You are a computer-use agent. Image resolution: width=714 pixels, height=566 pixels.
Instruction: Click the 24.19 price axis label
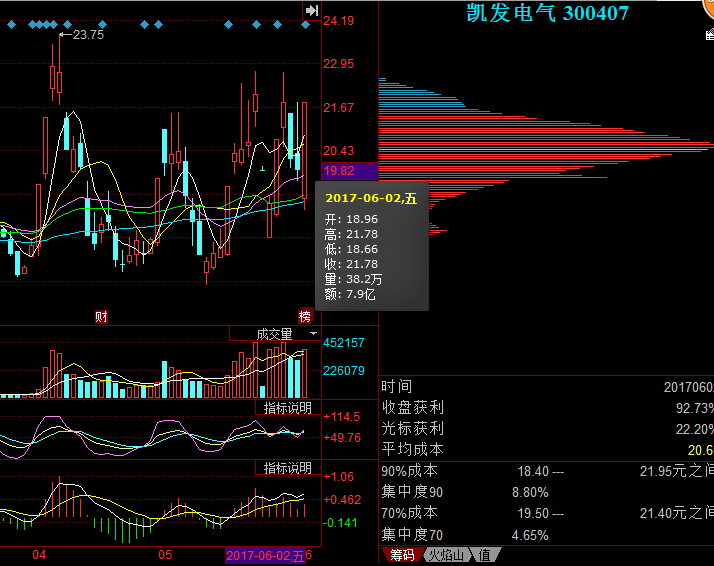[338, 20]
